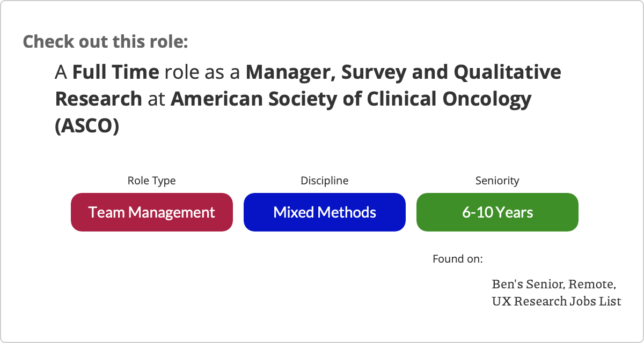Select the blue "Mixed Methods" badge
This screenshot has height=343, width=644.
pyautogui.click(x=324, y=212)
